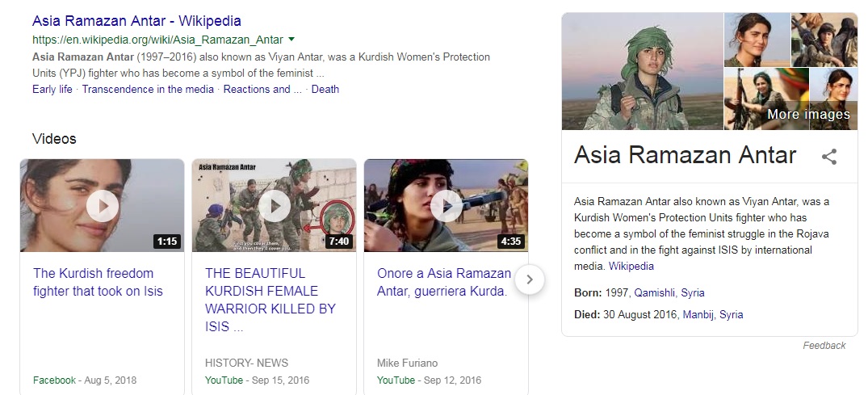Image resolution: width=868 pixels, height=395 pixels.
Task: Click the Videos section heading
Action: coord(54,138)
